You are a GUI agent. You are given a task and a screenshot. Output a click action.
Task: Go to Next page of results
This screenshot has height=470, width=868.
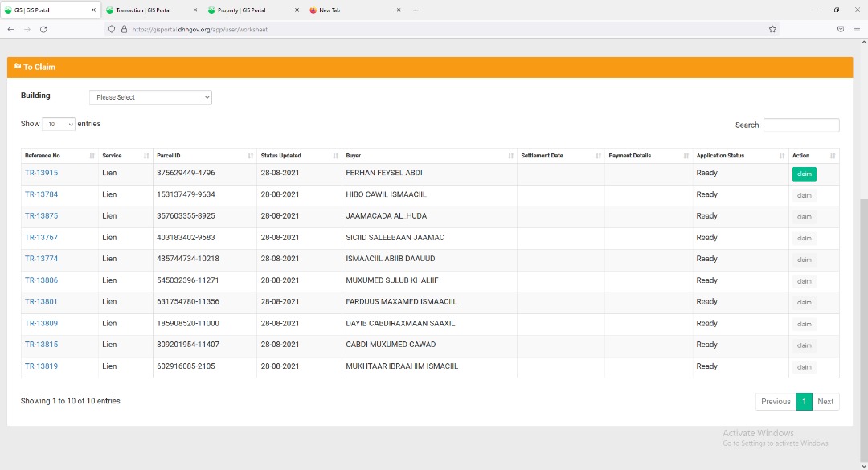825,402
